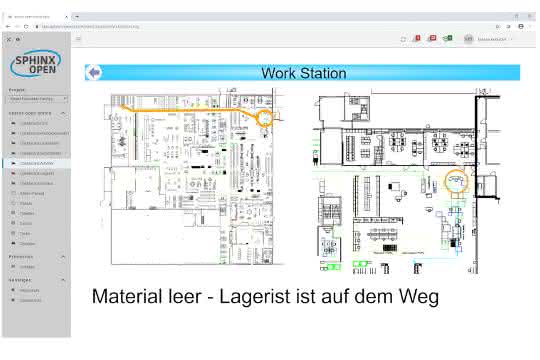The width and height of the screenshot is (540, 360).
Task: Open the browser profile icon beside the address bar
Action: coord(521,27)
